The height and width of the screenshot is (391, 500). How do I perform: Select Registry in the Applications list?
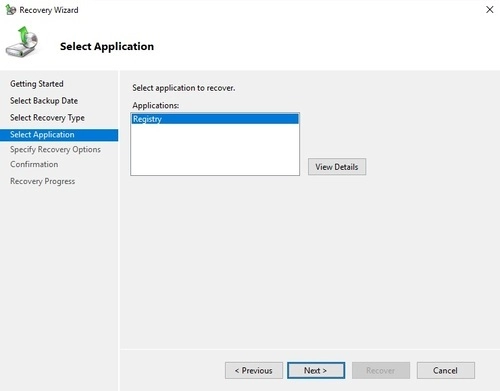coord(215,119)
